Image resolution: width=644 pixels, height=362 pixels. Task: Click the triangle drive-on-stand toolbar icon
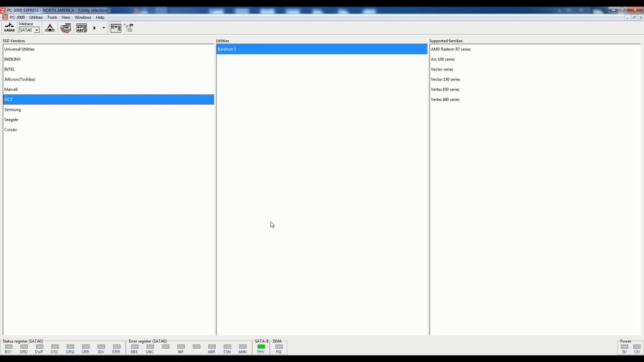coord(50,28)
